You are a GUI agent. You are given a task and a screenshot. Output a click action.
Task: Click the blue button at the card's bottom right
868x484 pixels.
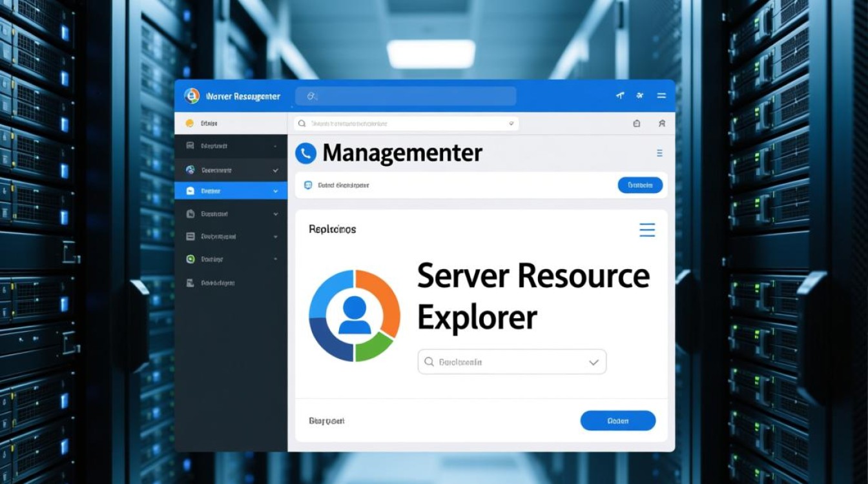coord(617,421)
